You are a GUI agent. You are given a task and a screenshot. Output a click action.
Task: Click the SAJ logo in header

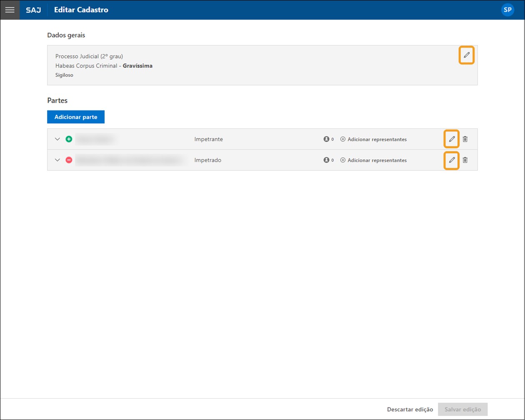coord(33,10)
